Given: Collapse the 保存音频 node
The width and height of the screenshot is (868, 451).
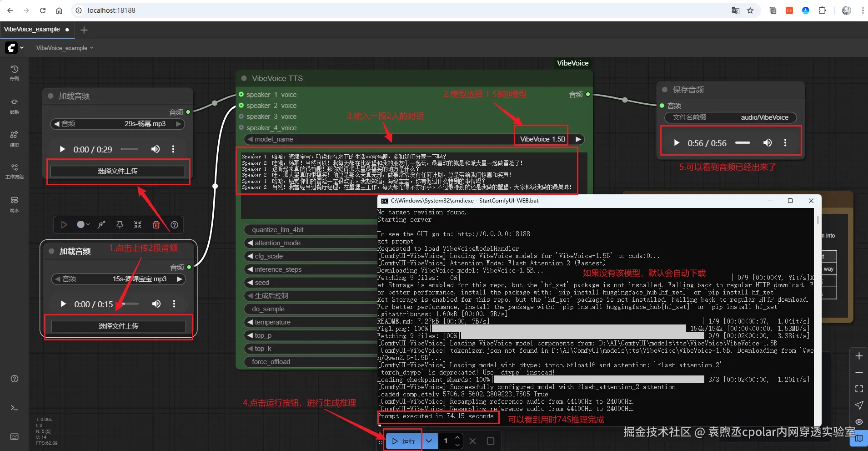Looking at the screenshot, I should tap(665, 90).
